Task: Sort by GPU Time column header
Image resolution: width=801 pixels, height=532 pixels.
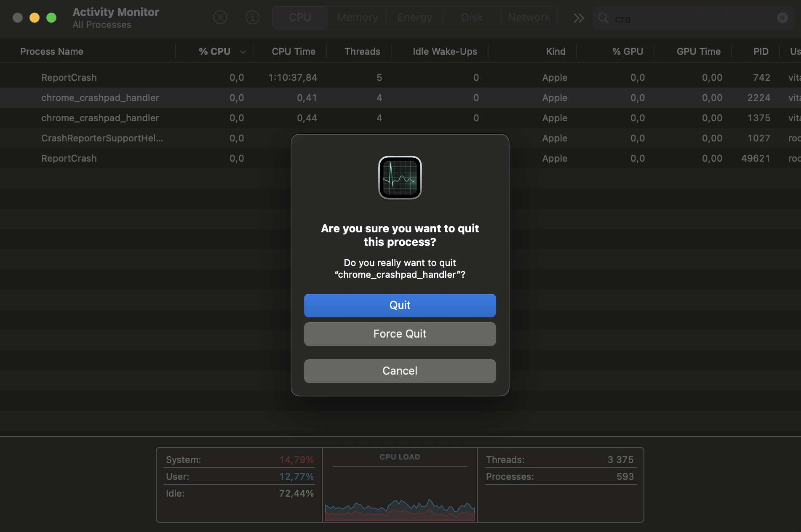Action: [698, 51]
